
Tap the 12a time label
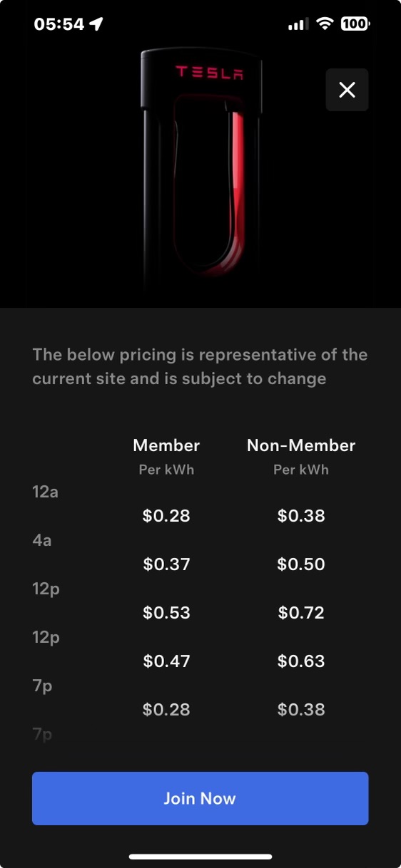[x=45, y=492]
